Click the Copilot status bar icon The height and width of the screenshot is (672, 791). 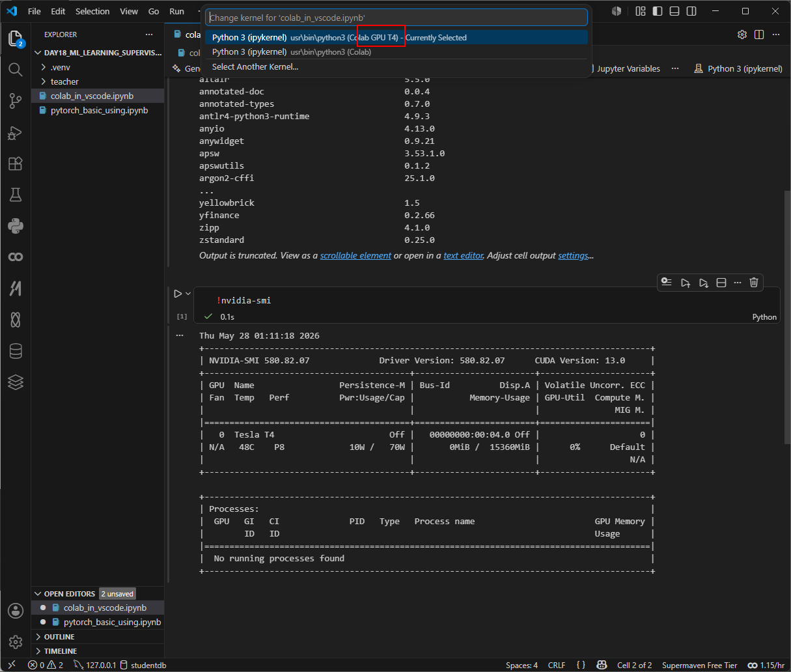pyautogui.click(x=602, y=665)
